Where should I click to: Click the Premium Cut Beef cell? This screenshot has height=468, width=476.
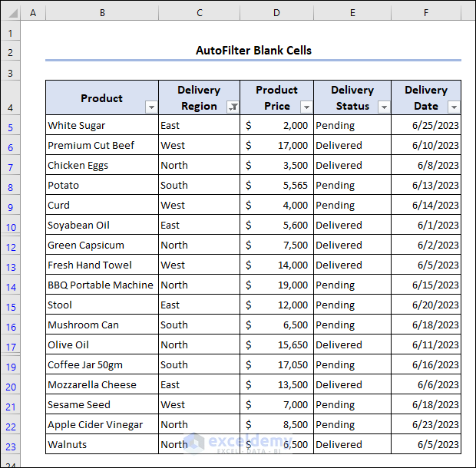(x=102, y=146)
